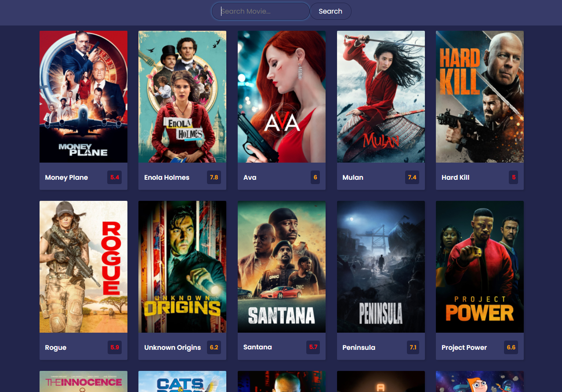This screenshot has height=392, width=562.
Task: Open the Mulan movie poster
Action: [x=381, y=97]
